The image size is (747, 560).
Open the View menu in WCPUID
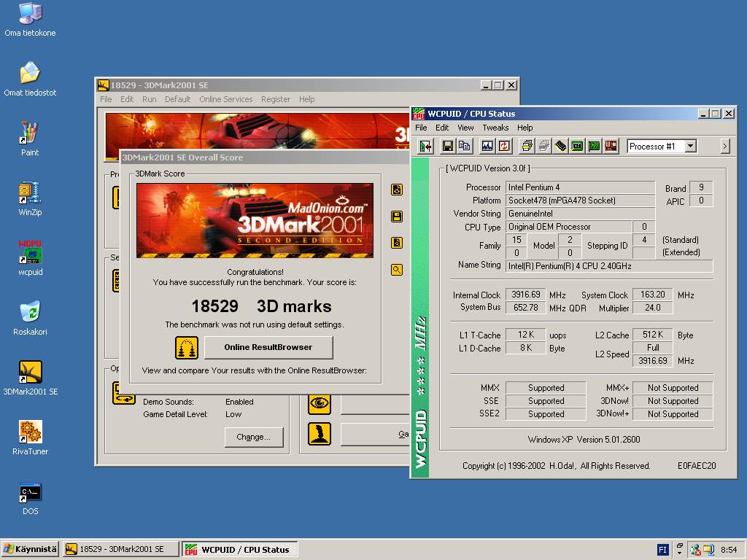click(x=465, y=128)
